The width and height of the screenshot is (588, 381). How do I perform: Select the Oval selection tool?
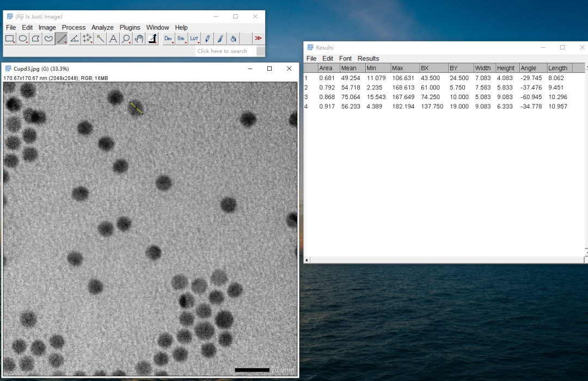point(23,39)
